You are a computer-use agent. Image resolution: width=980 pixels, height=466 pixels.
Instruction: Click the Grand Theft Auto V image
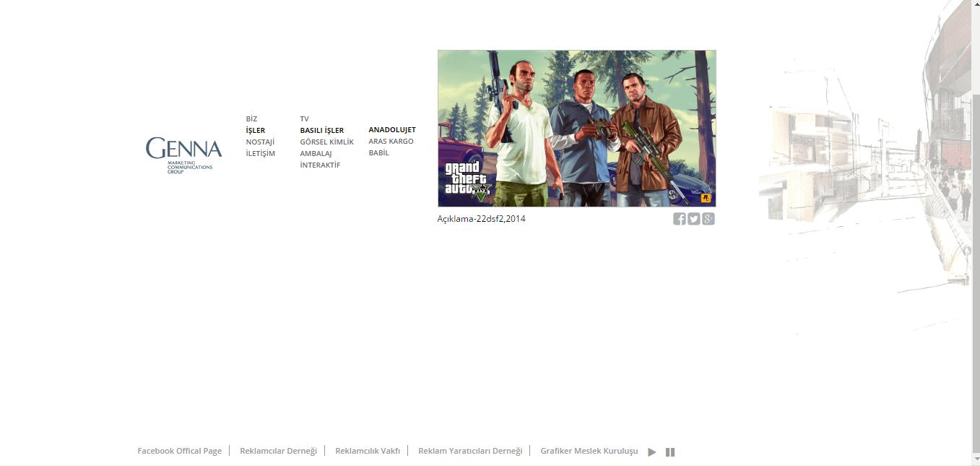click(576, 129)
